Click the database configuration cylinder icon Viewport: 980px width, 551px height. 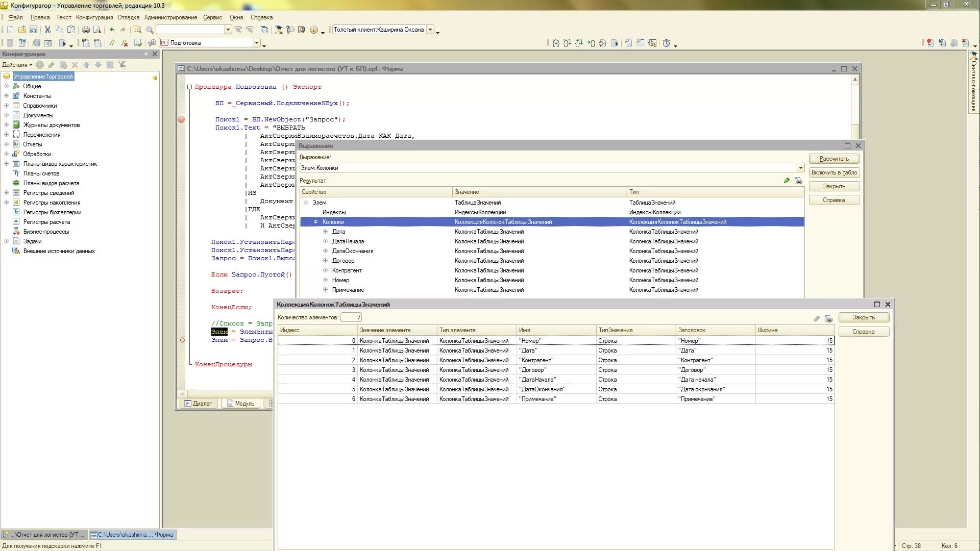36,43
